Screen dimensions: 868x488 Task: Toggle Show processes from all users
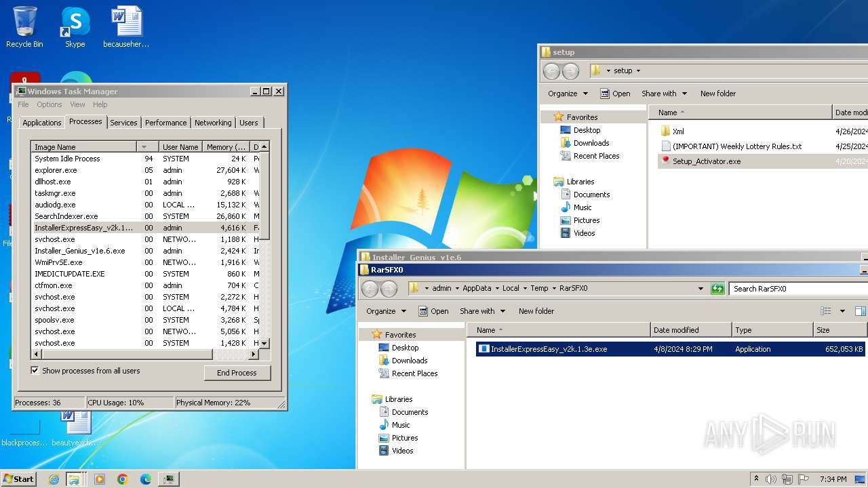(35, 371)
